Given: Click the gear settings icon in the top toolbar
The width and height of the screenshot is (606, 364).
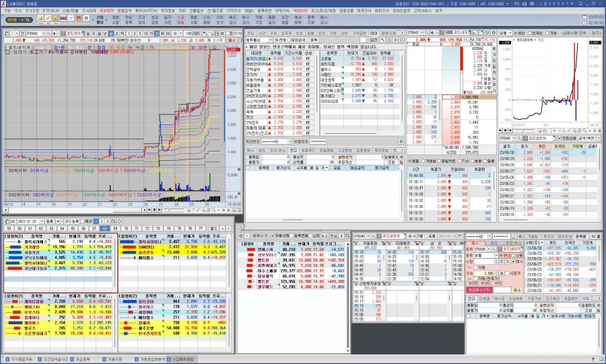Looking at the screenshot, I should point(86,18).
